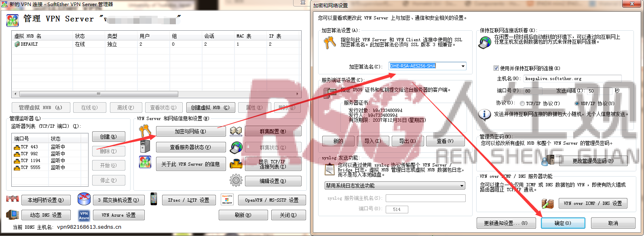Click the SoftEther icon beside 关于此 VPN Server 的信息

[x=145, y=162]
